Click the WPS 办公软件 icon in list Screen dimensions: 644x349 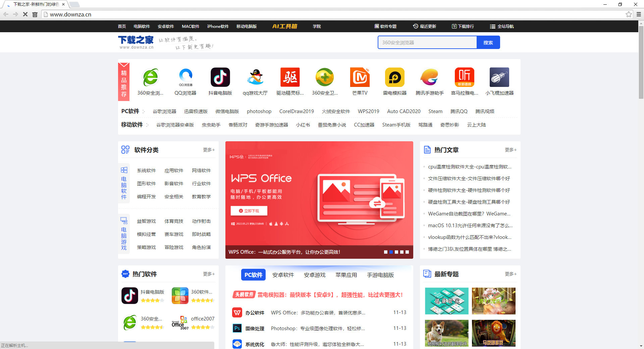point(237,312)
